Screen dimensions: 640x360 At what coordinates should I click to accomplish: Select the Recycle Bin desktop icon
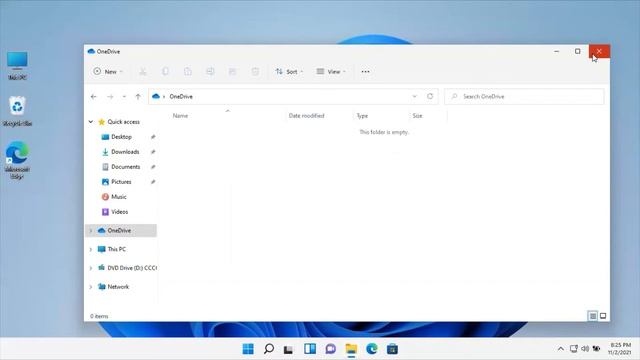click(17, 111)
